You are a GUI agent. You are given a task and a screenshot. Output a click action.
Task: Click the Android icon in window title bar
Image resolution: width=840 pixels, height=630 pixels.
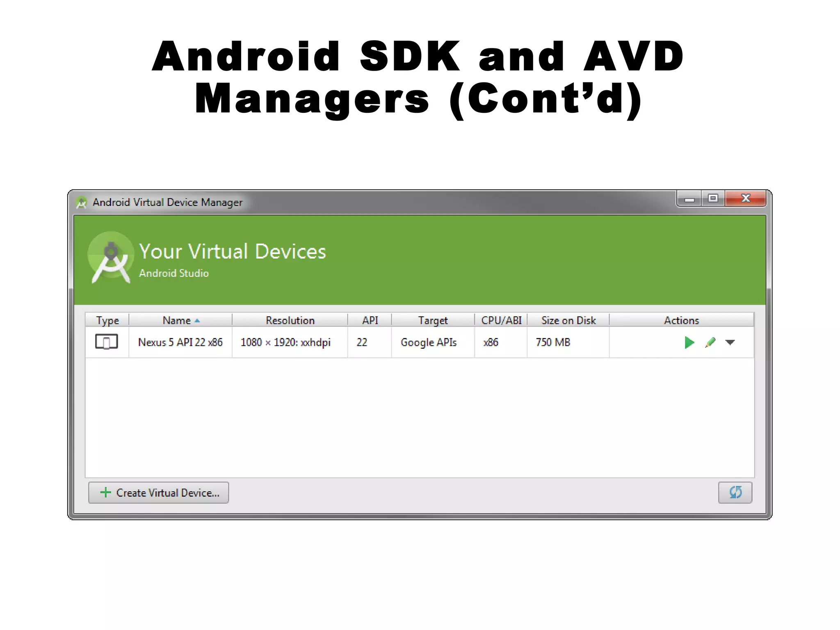point(82,202)
